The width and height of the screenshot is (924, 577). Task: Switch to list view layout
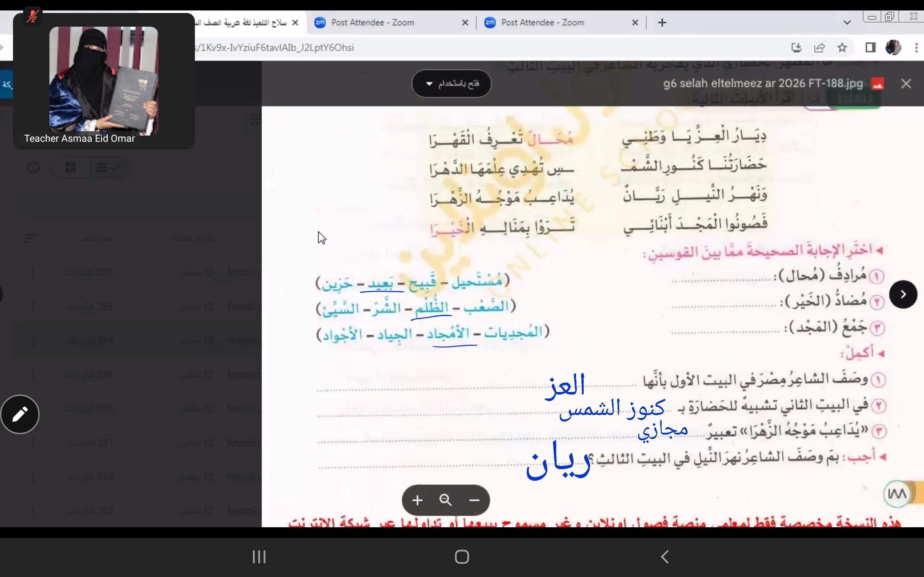108,167
